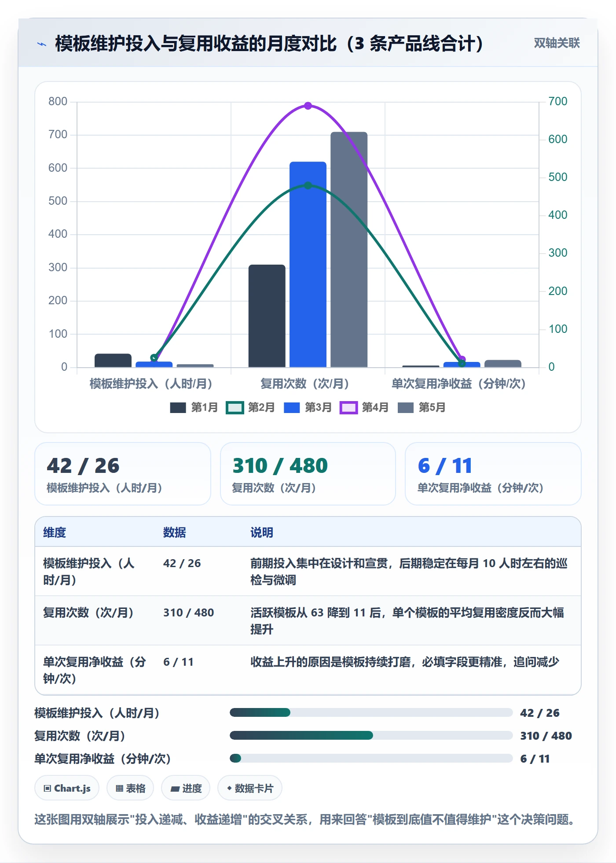Hide the 第3月 series via its legend item
Screen dimensions: 616x863
point(308,408)
